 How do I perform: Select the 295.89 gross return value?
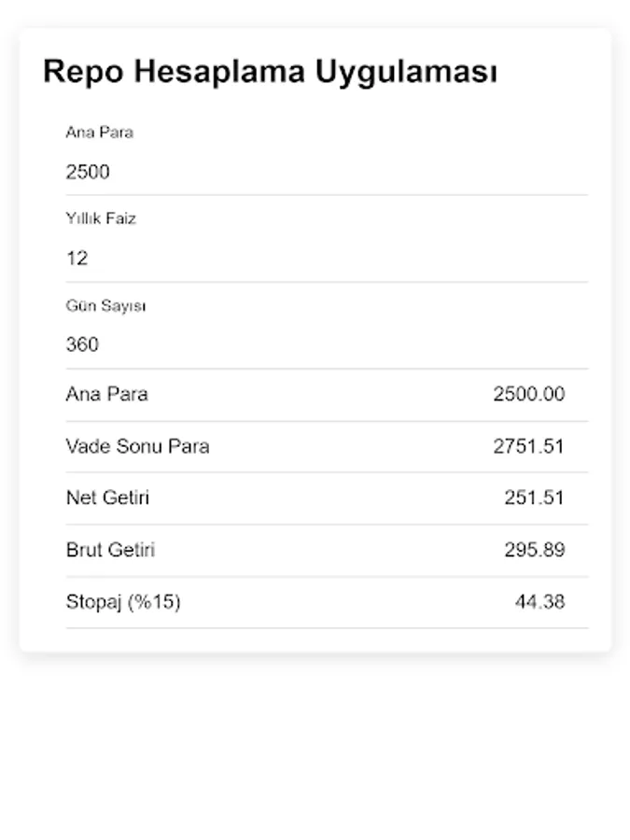coord(534,550)
